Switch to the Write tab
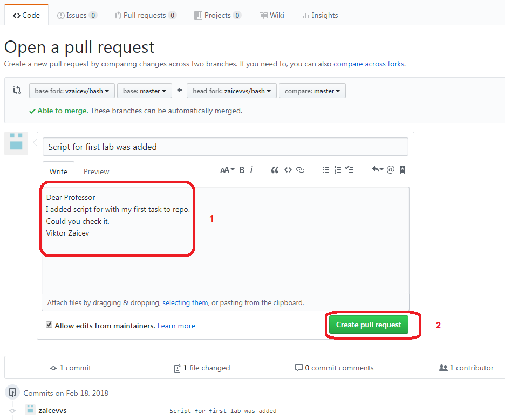Viewport: 505px width, 420px height. 58,171
